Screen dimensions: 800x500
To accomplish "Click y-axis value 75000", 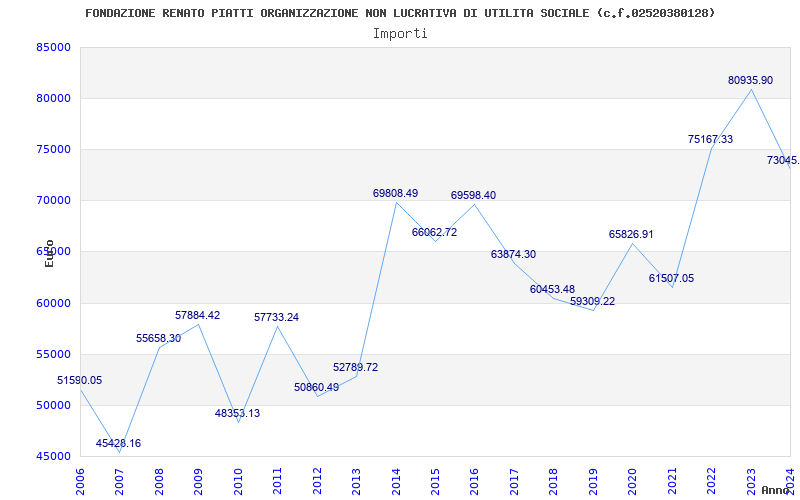I will (53, 149).
